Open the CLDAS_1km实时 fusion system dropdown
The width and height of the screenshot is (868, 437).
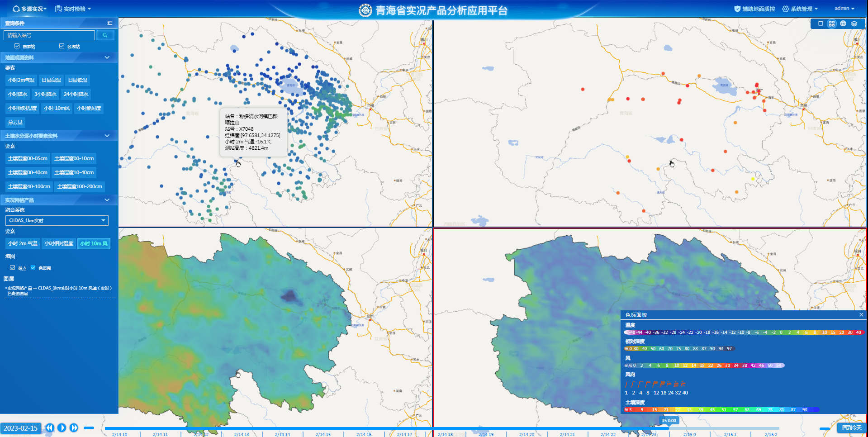point(57,220)
